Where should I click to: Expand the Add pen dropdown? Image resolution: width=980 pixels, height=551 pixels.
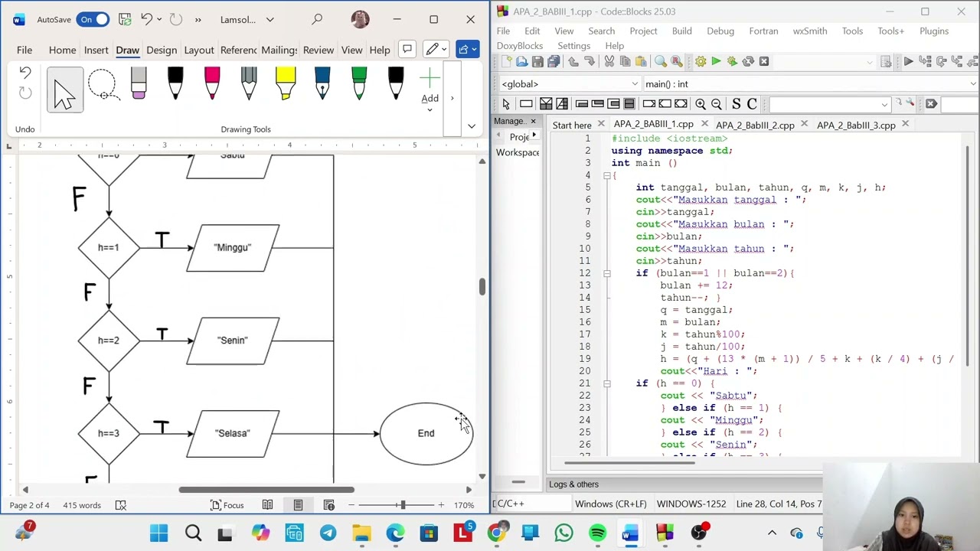pos(430,109)
